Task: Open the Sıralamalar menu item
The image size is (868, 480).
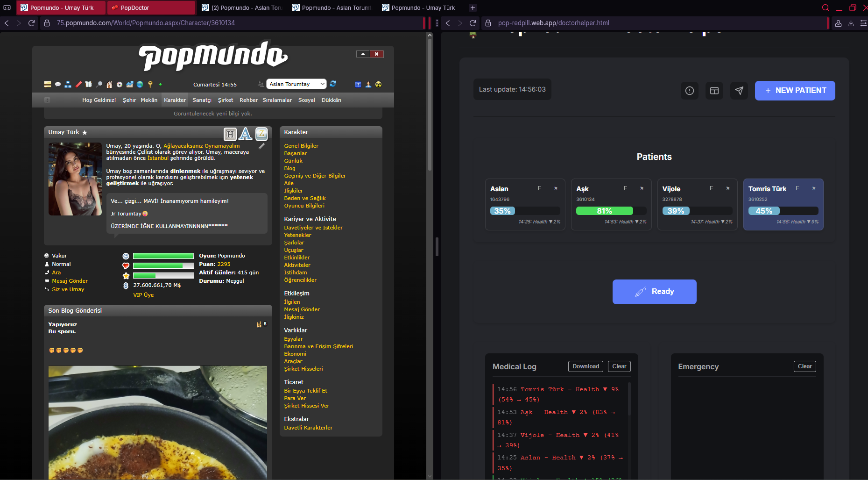Action: tap(277, 100)
